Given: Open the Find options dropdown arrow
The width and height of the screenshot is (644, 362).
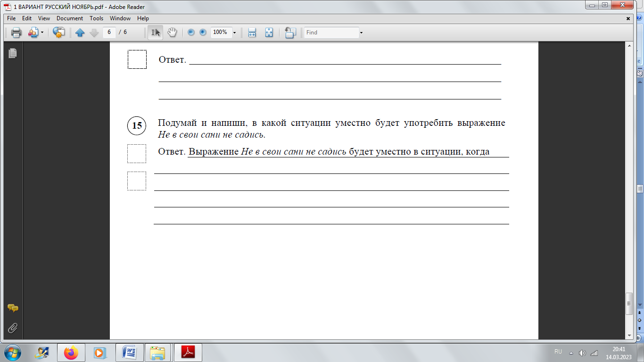Looking at the screenshot, I should point(361,33).
